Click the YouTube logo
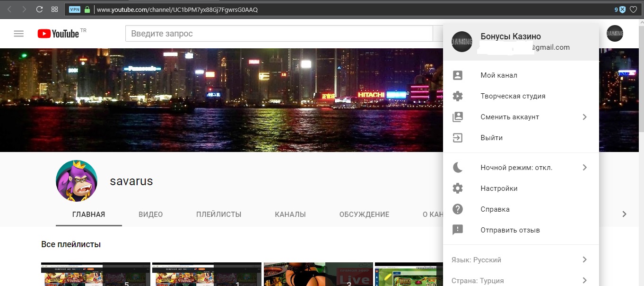 pyautogui.click(x=58, y=34)
